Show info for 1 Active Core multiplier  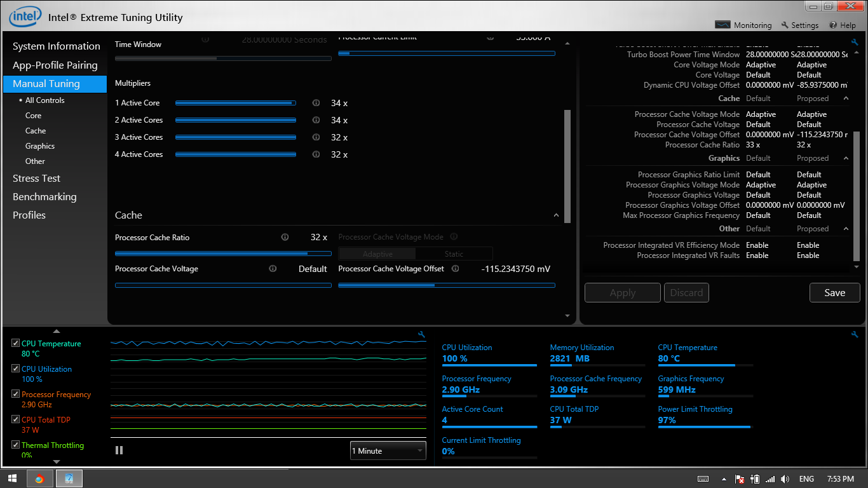pos(316,103)
